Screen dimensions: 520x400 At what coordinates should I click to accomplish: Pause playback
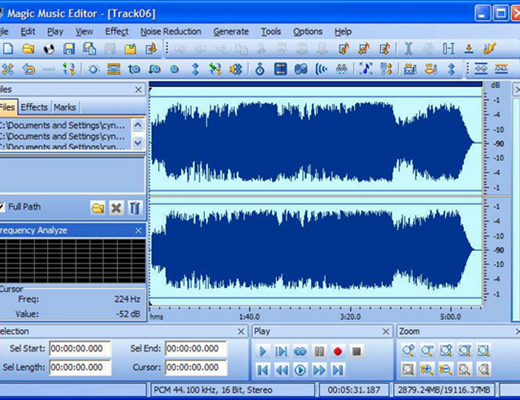(x=319, y=351)
